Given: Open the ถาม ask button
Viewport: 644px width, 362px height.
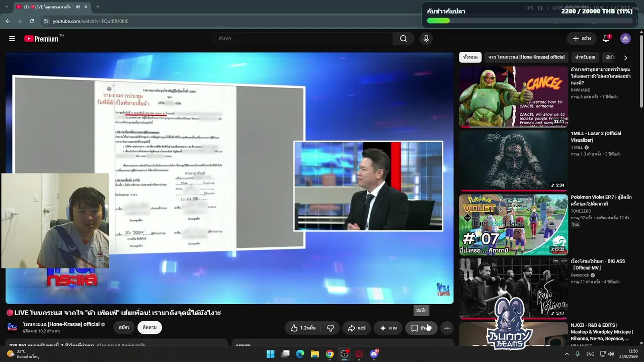Looking at the screenshot, I should coord(388,328).
